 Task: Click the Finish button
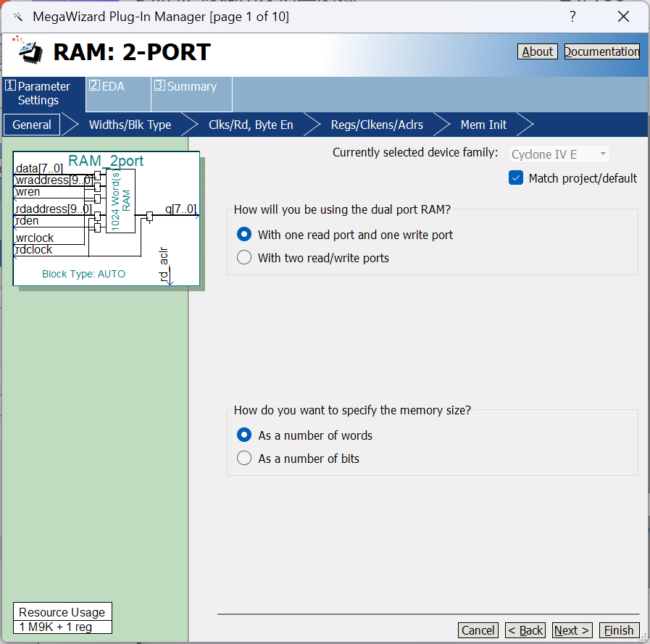[619, 630]
